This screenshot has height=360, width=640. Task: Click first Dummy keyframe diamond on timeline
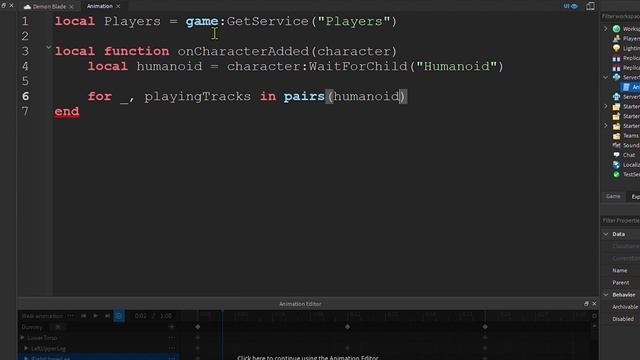pos(198,327)
